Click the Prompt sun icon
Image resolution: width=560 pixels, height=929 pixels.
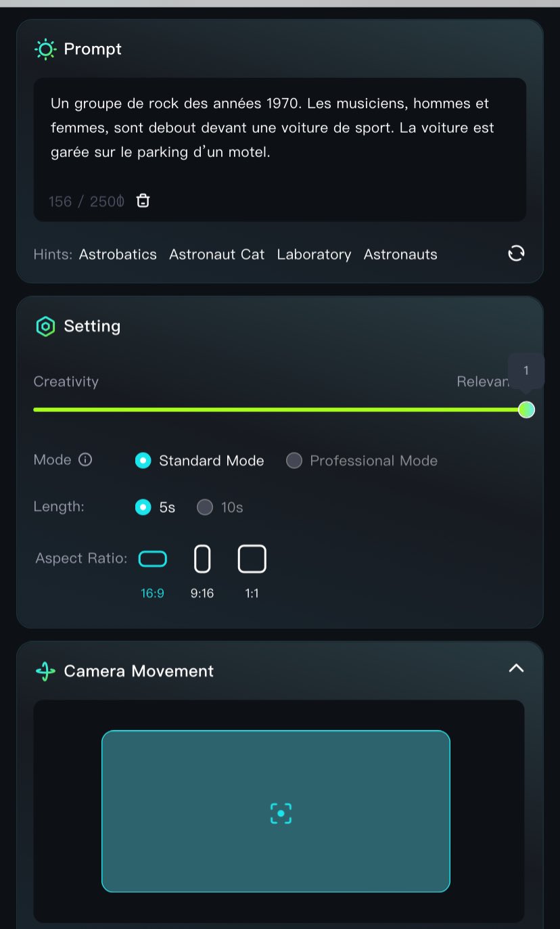click(x=45, y=49)
